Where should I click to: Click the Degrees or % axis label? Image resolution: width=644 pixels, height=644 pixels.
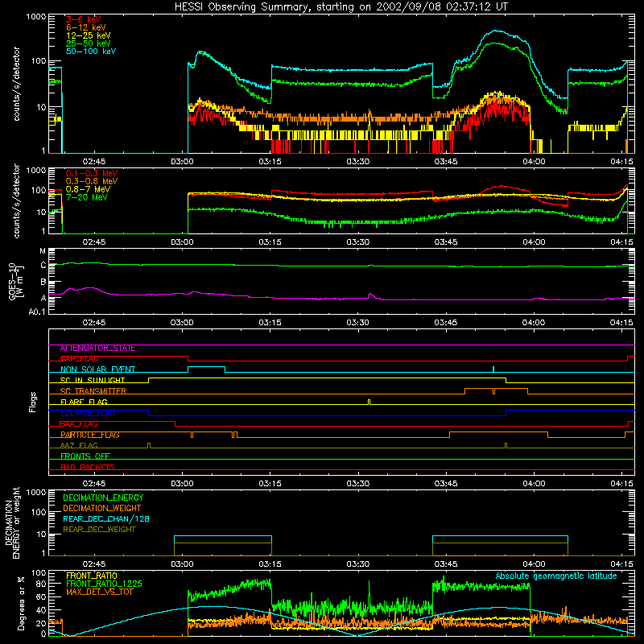(21, 603)
